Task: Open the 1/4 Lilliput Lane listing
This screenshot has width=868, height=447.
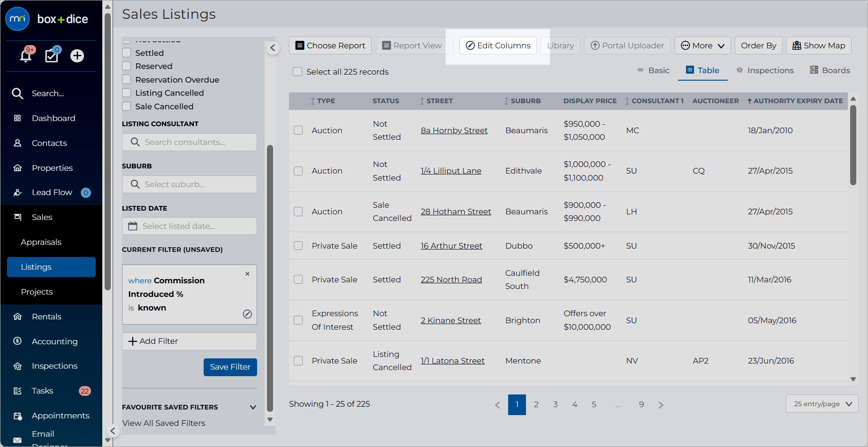Action: 451,171
